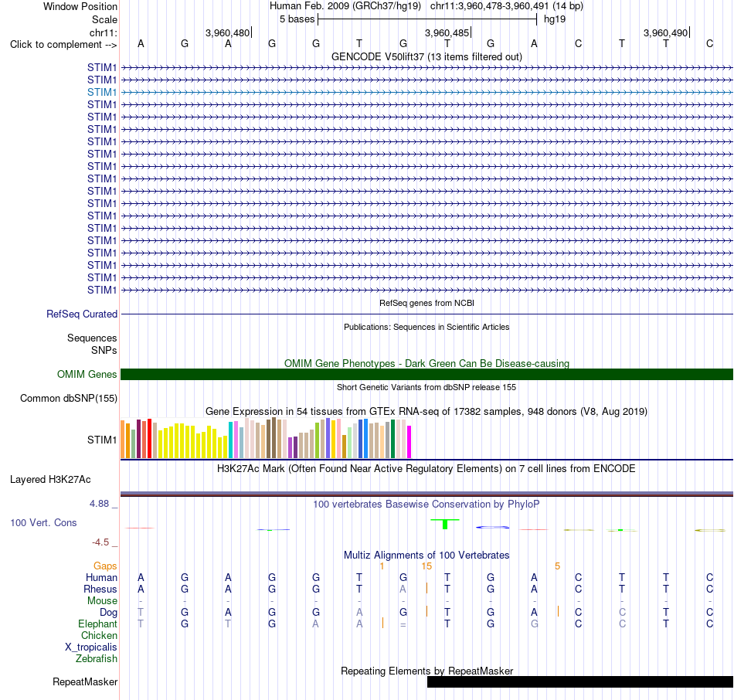Open the 'RefSeq Curated' track label

81,314
